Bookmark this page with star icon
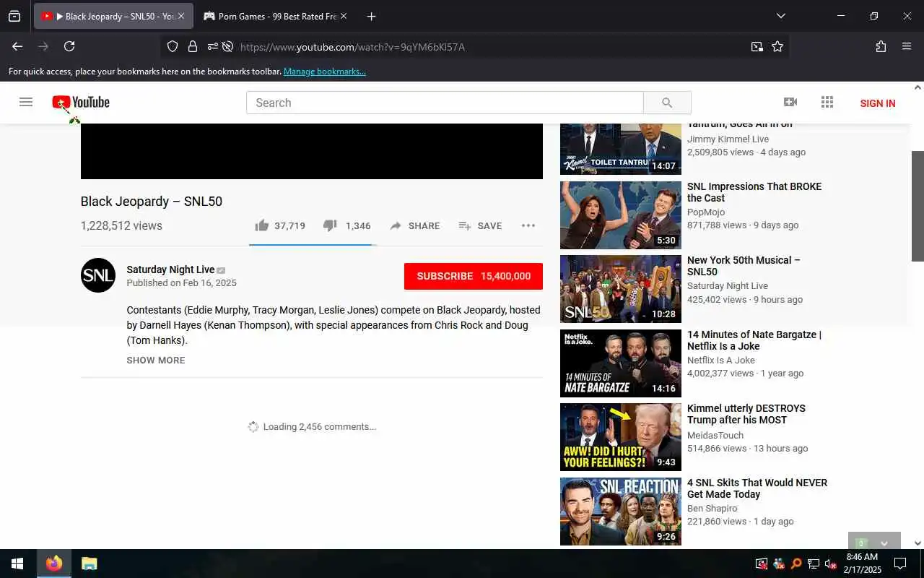The height and width of the screenshot is (578, 924). click(777, 46)
